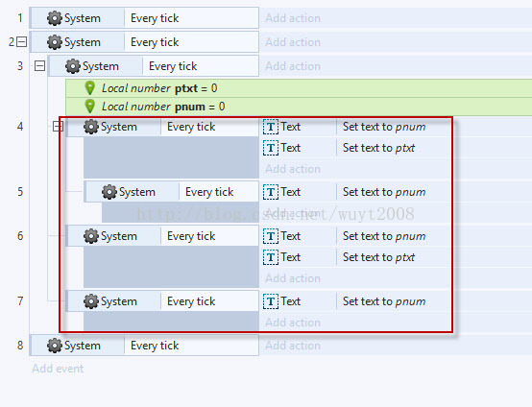Collapse event 3 with the minus toggle
Viewport: 532px width, 407px height.
point(39,66)
